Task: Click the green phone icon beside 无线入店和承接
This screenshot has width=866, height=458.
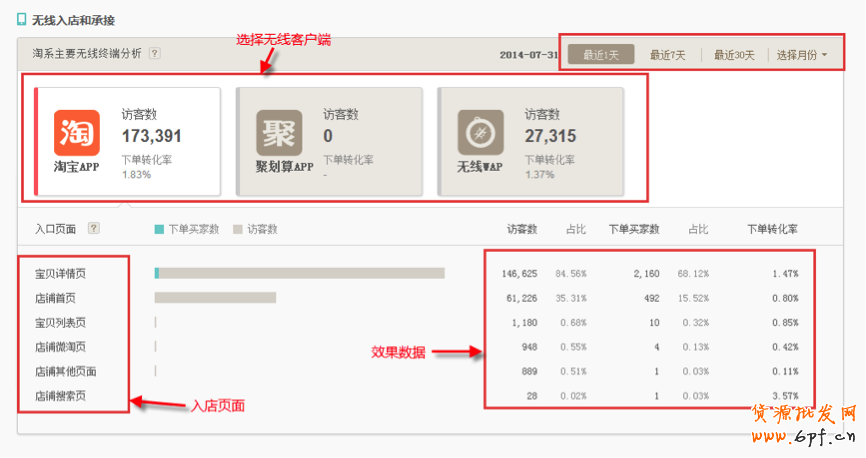Action: [22, 19]
